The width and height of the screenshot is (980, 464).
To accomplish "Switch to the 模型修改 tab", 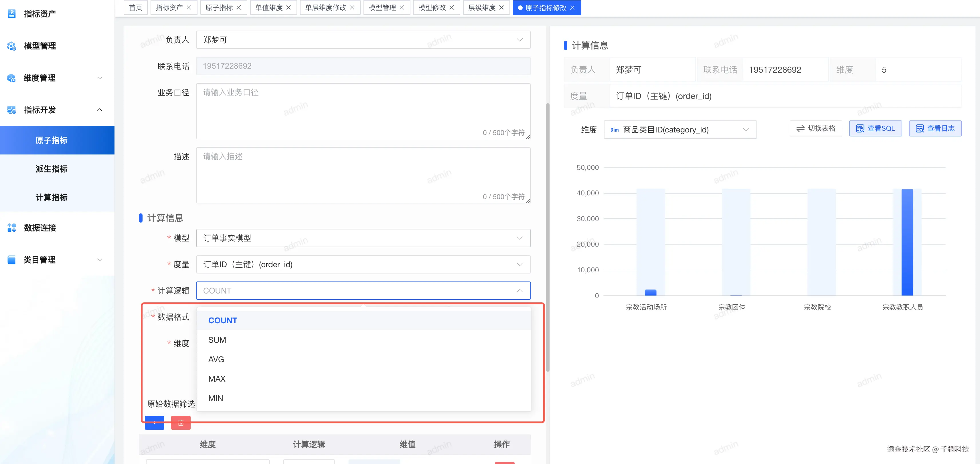I will (x=432, y=7).
